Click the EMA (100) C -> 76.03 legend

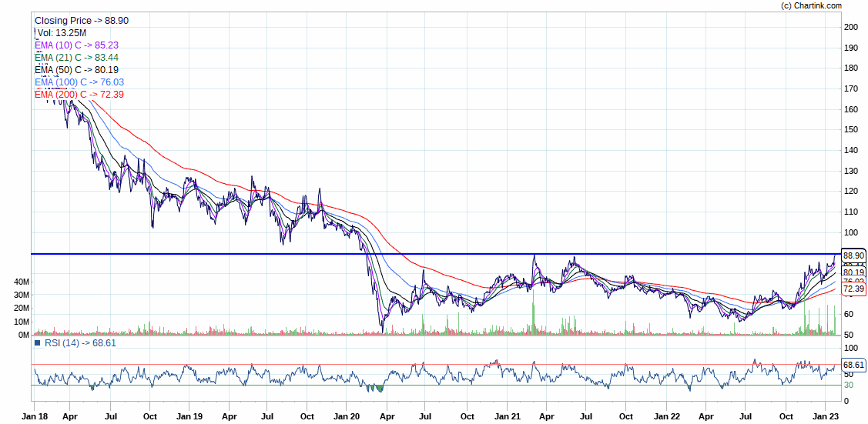click(x=79, y=82)
